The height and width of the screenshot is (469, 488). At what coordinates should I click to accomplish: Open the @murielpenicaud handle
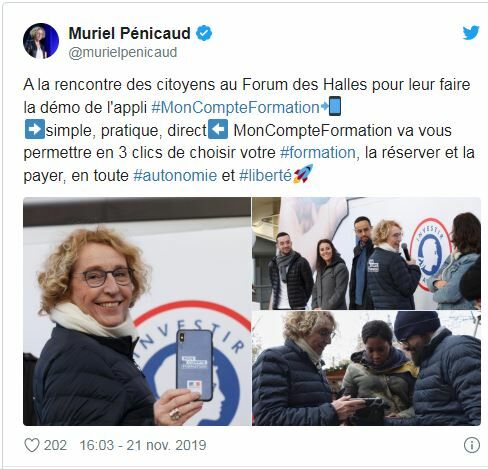click(123, 52)
